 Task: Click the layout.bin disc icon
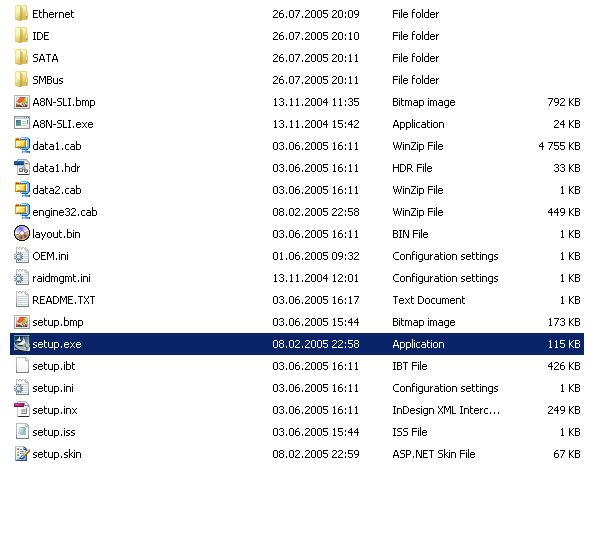pyautogui.click(x=22, y=234)
